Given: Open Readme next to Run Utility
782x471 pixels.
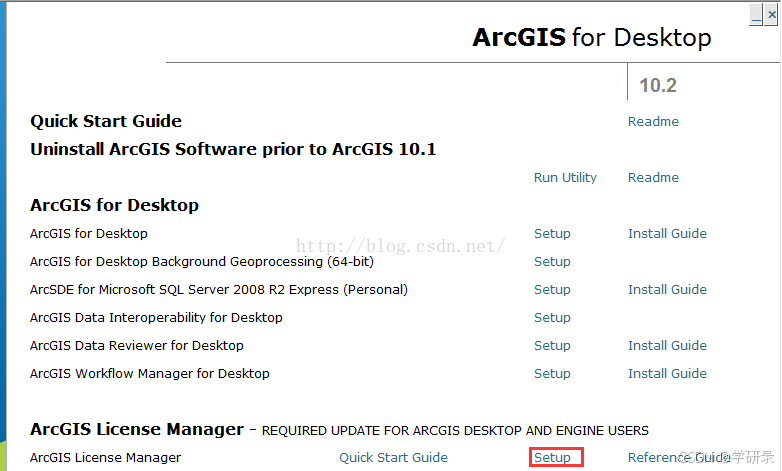Looking at the screenshot, I should point(653,177).
